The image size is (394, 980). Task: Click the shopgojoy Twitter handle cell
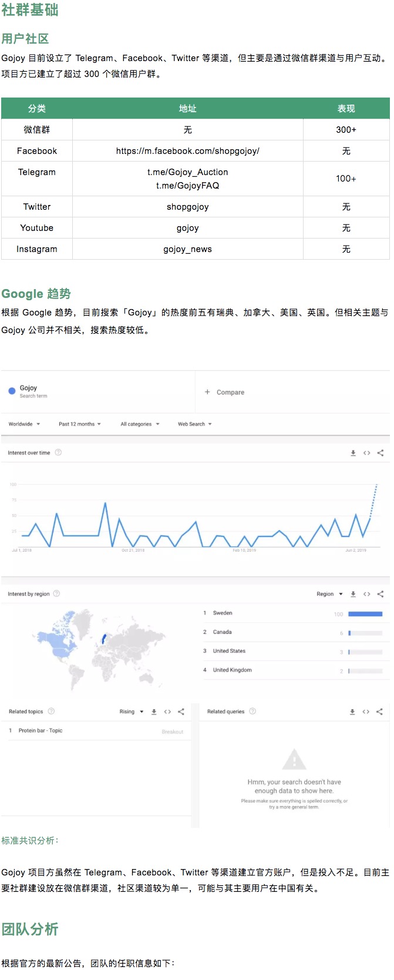point(188,207)
